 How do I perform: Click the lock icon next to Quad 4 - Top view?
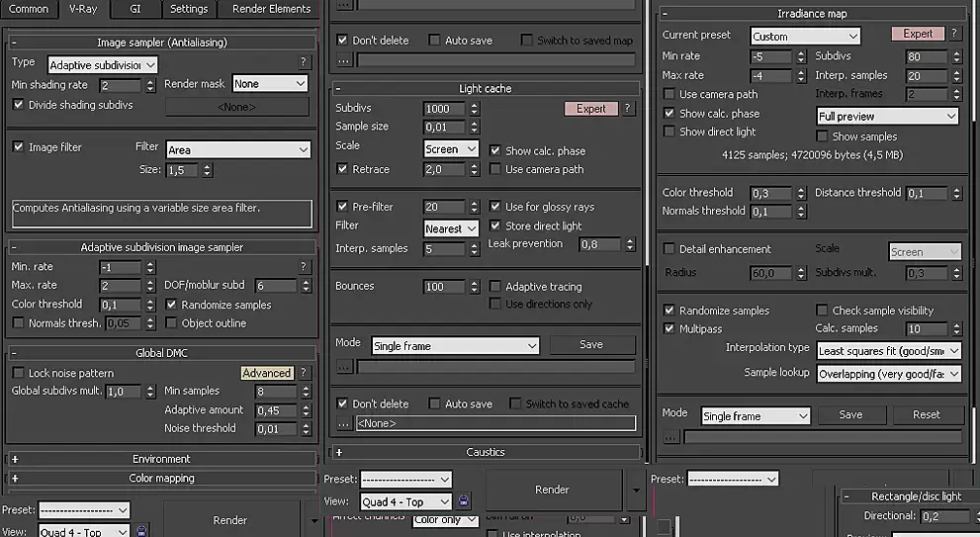click(x=463, y=500)
